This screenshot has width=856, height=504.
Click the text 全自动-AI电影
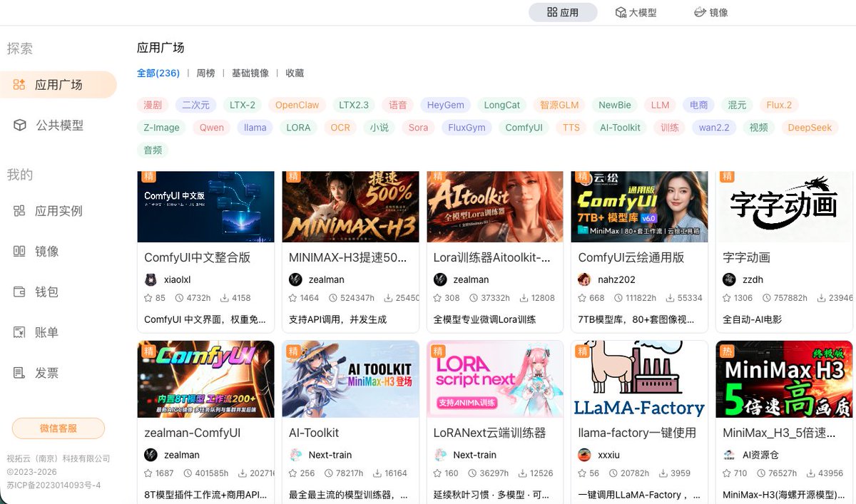click(x=753, y=319)
